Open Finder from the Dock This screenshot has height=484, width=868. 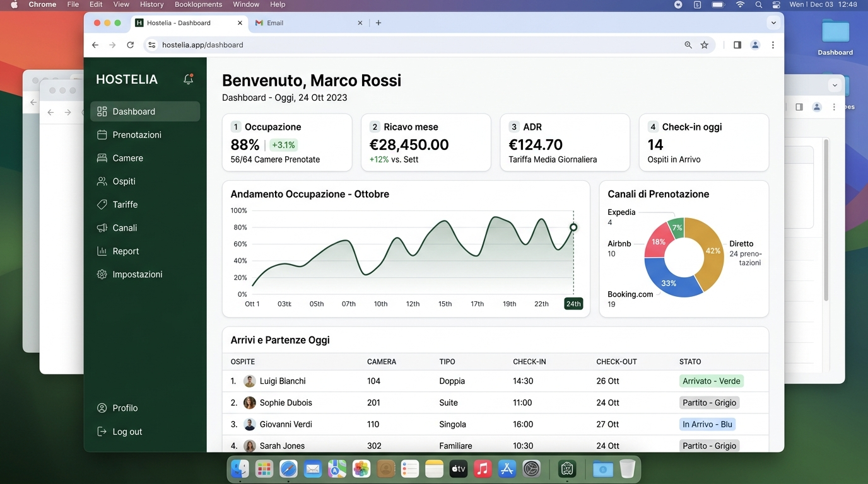coord(240,469)
